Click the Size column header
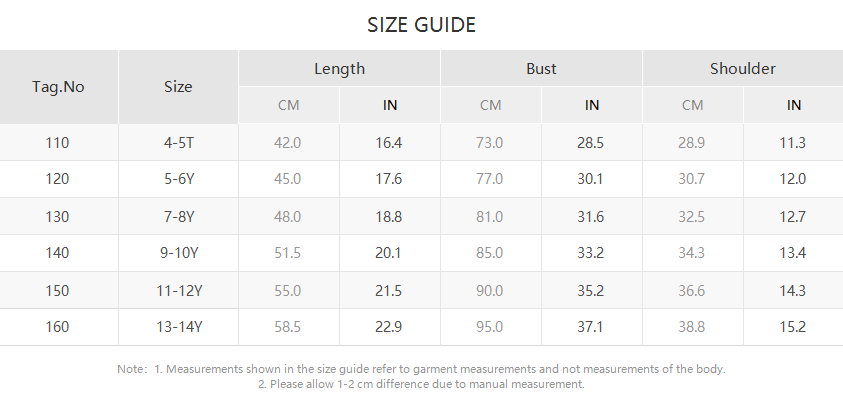 tap(178, 87)
